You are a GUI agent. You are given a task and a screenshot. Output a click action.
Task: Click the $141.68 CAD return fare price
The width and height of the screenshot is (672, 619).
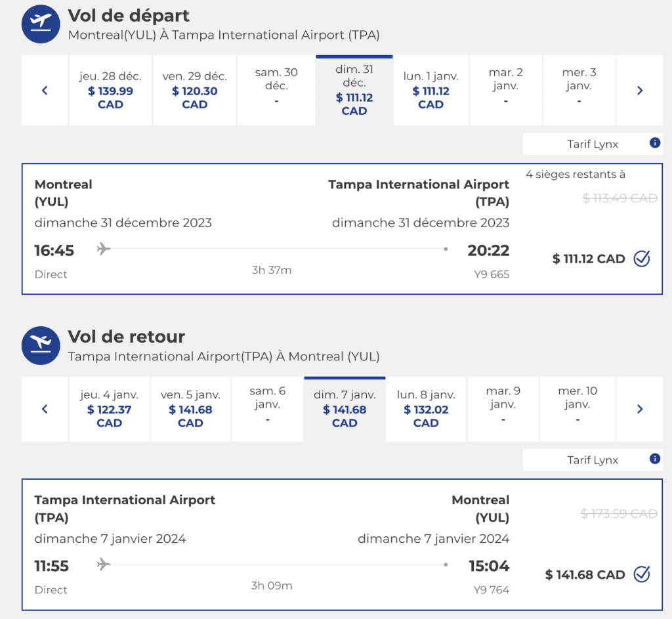click(585, 575)
